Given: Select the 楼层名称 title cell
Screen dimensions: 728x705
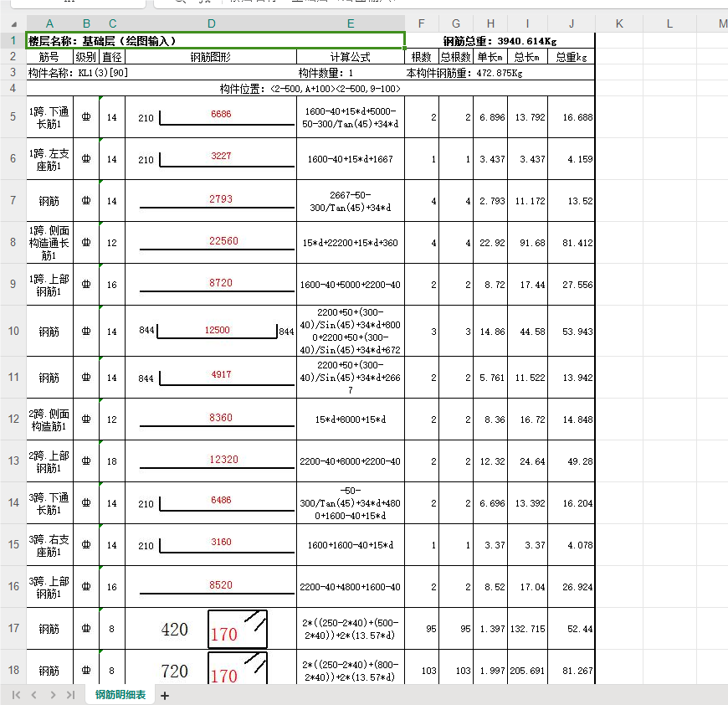Looking at the screenshot, I should point(216,41).
